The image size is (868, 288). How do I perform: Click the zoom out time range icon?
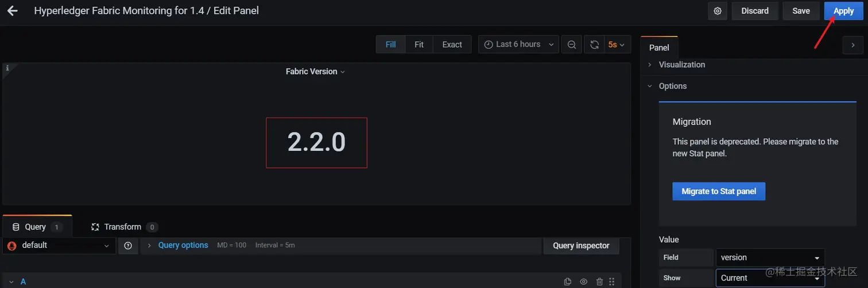[x=571, y=44]
